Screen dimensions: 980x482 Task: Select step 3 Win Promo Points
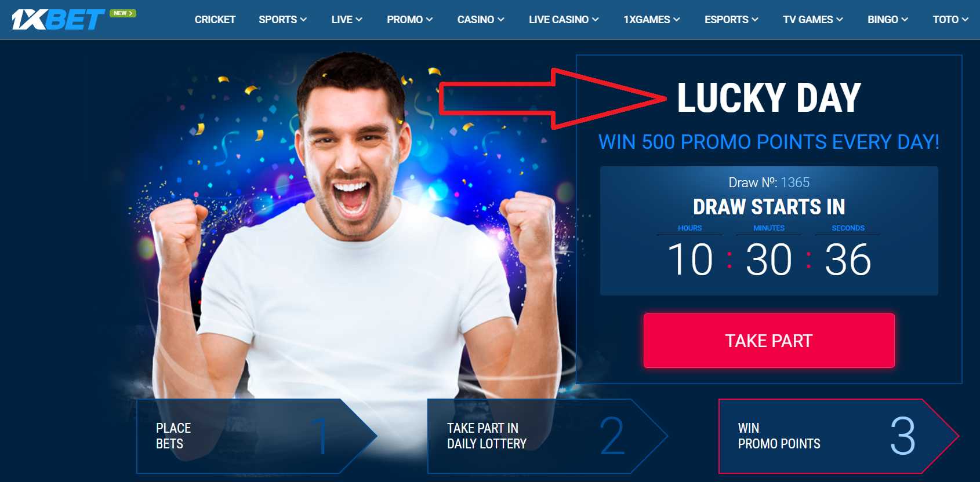(x=839, y=436)
